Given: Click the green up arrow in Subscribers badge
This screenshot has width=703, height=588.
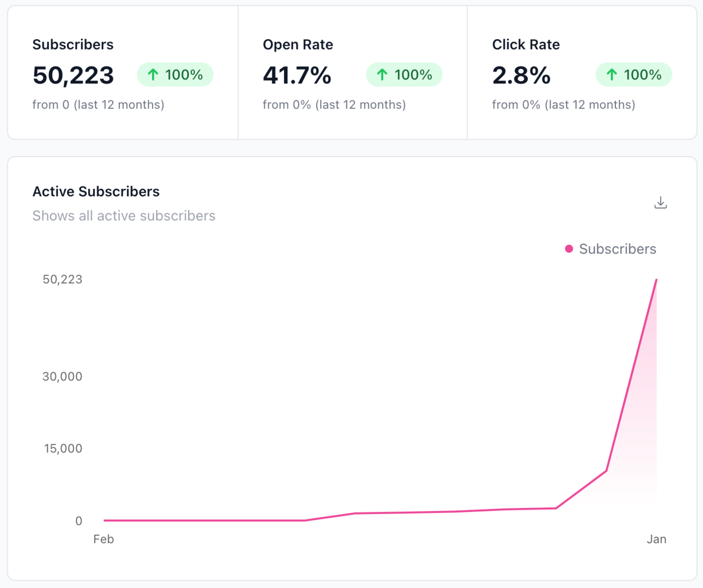Looking at the screenshot, I should tap(153, 75).
